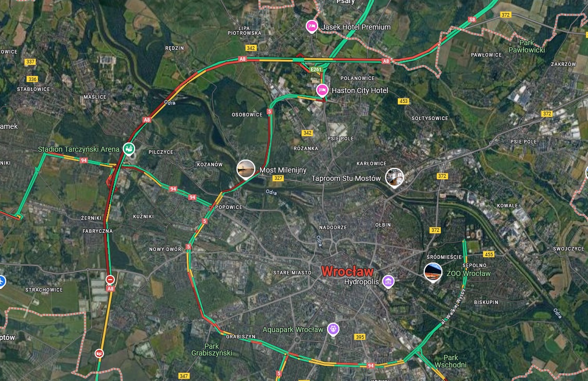Click the ZOO Wrocław photo thumbnail

(433, 272)
